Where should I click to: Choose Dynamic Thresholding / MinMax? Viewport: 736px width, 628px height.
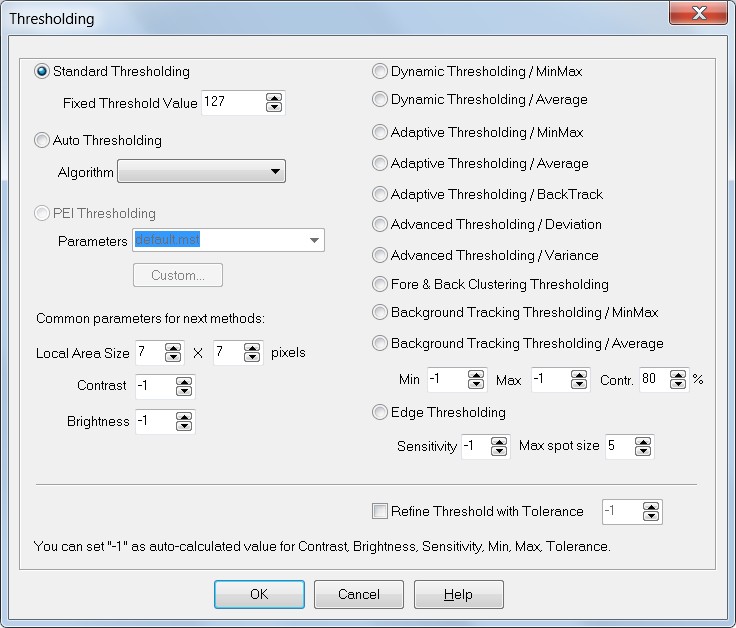tap(380, 71)
